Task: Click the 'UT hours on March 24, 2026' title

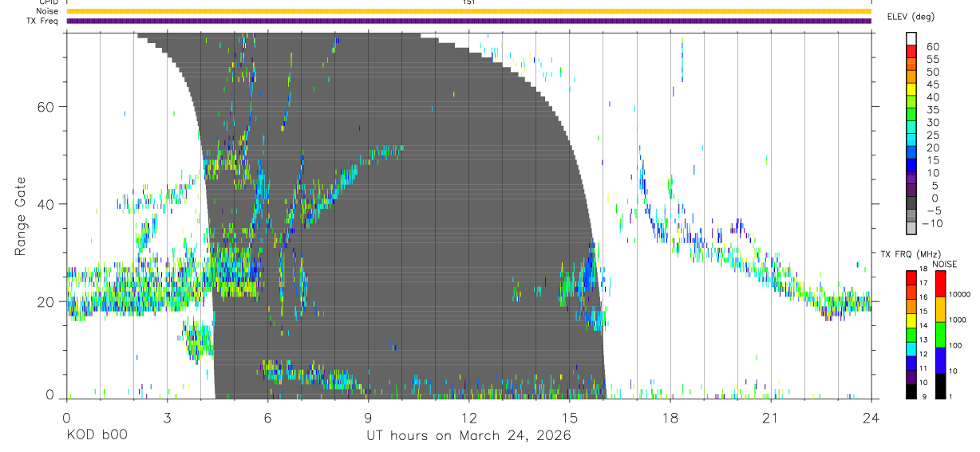Action: (x=468, y=436)
